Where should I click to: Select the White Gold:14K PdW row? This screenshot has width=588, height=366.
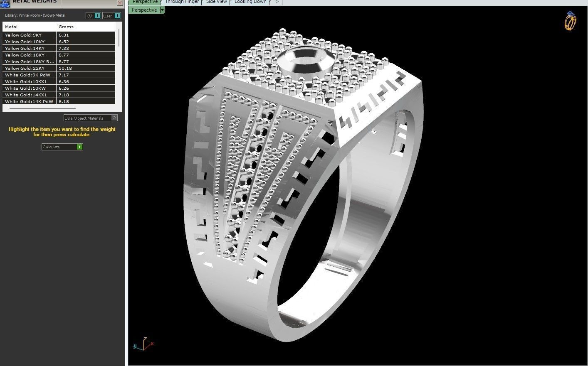[59, 101]
